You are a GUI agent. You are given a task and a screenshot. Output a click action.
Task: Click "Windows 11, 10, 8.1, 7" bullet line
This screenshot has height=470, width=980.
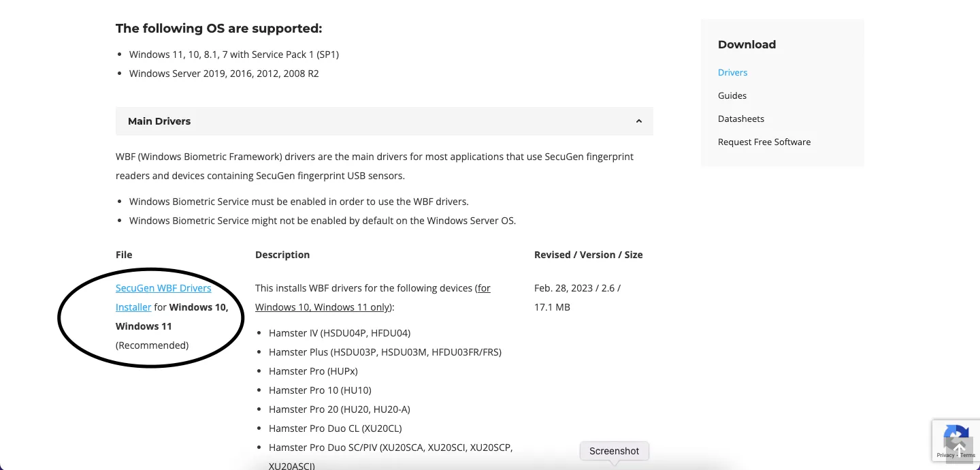click(234, 54)
